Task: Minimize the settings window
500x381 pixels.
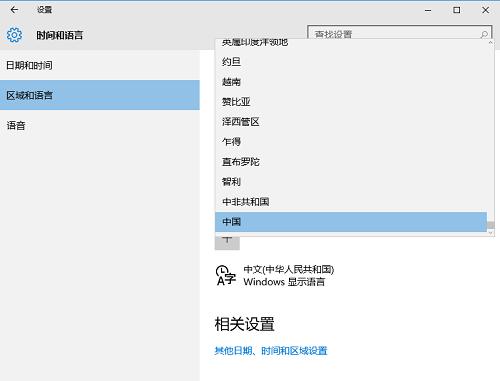Action: [x=428, y=10]
